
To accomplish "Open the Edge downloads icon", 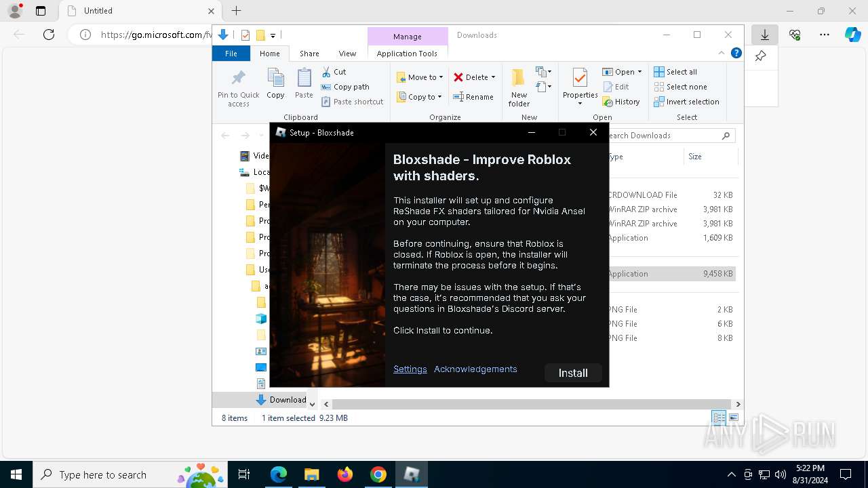I will [x=765, y=35].
